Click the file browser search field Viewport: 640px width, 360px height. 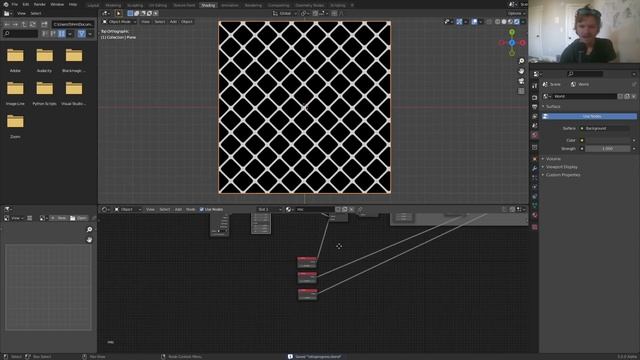pos(20,33)
